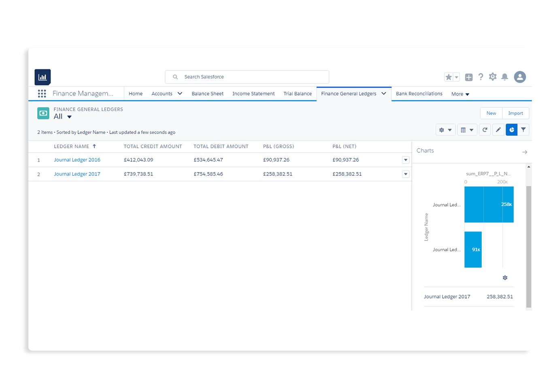Image resolution: width=553 pixels, height=392 pixels.
Task: Open the Bank Reconciliations tab
Action: click(x=419, y=94)
